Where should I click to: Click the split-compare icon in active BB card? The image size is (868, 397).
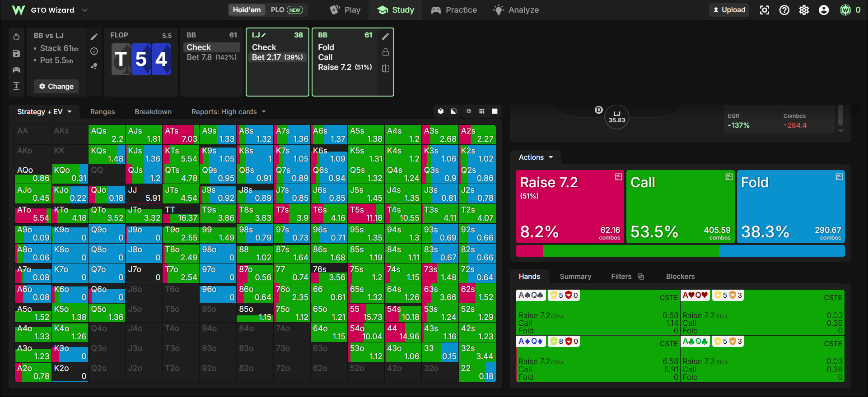385,68
